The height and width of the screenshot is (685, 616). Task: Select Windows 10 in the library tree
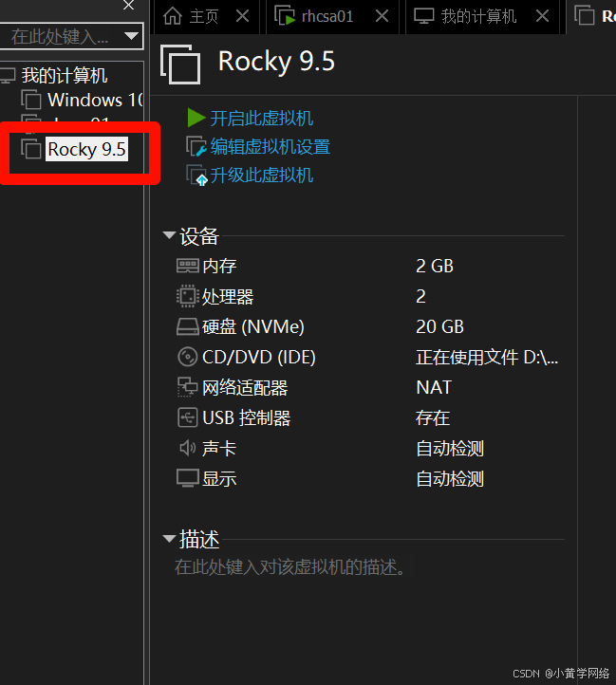pos(95,100)
